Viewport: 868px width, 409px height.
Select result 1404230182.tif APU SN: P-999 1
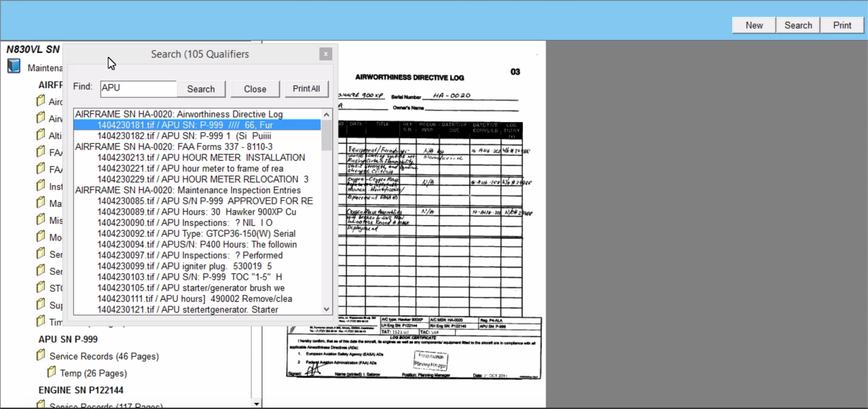click(x=184, y=135)
